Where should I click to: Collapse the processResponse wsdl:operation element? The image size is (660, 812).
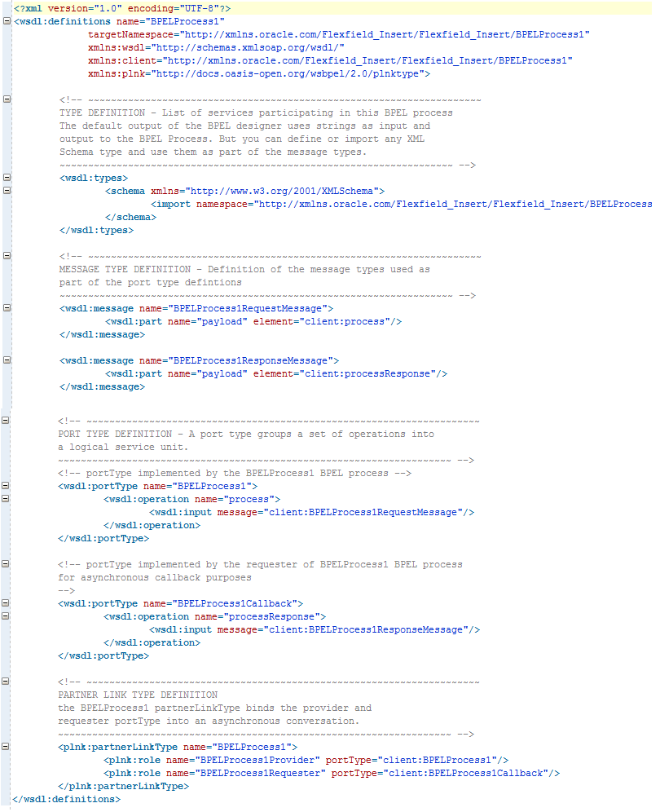tap(5, 616)
